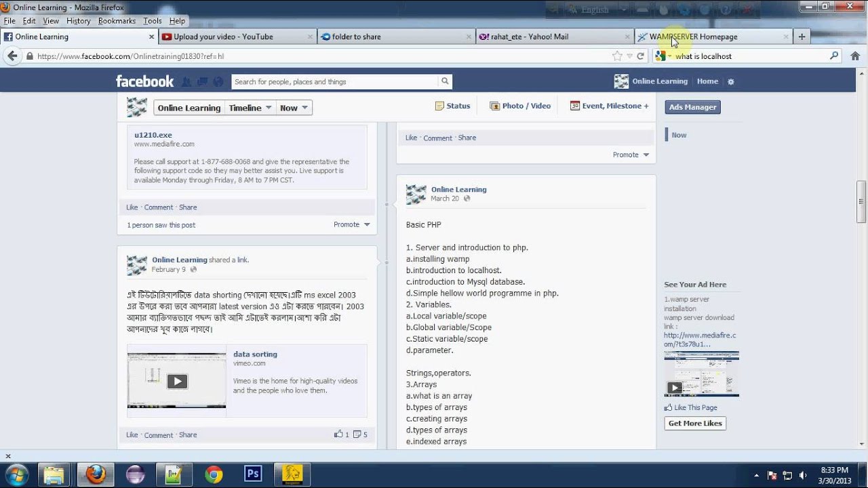Click the Online Learning avatar in the top bar
This screenshot has width=868, height=488.
621,81
